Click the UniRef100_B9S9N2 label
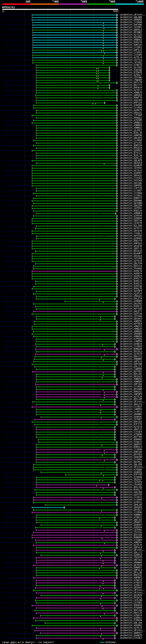 (131, 37)
